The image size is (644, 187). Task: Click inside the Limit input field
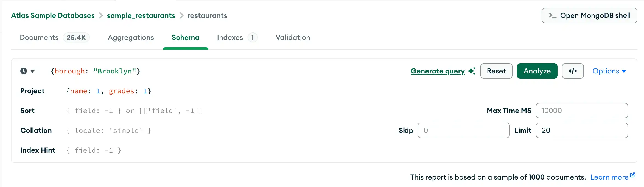(582, 130)
